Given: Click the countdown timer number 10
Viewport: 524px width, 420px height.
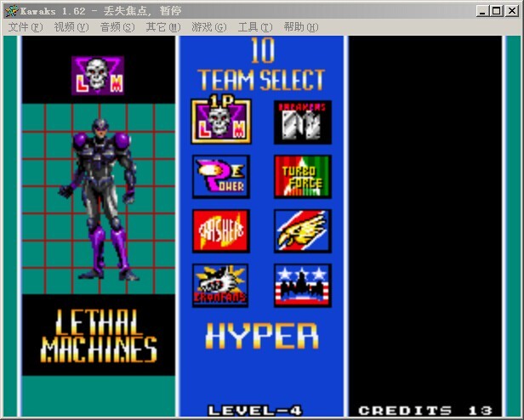Looking at the screenshot, I should [263, 50].
